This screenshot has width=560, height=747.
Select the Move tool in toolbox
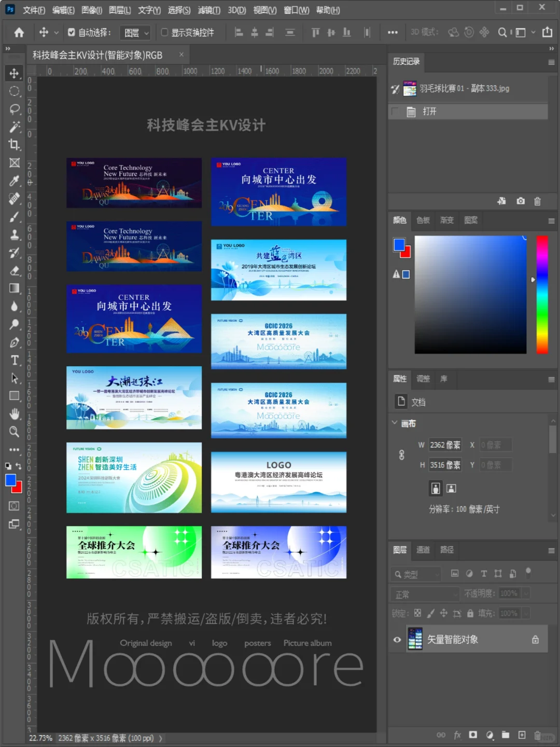coord(15,73)
